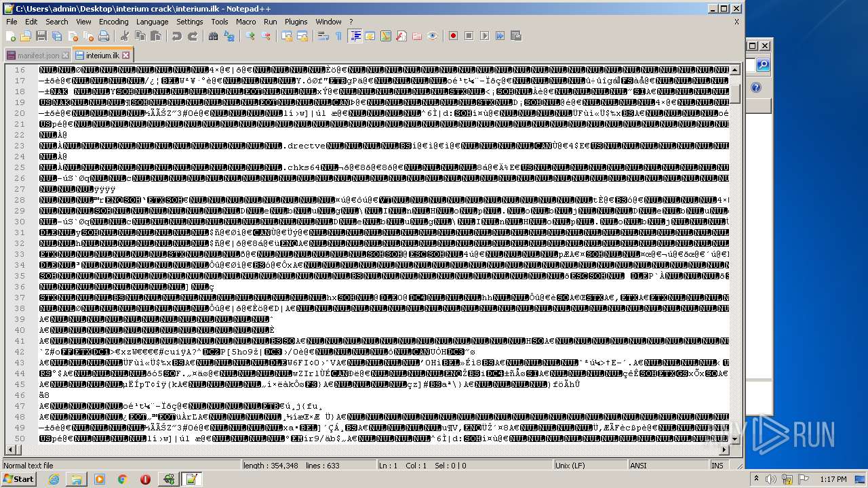868x488 pixels.
Task: Click the user defined language icon
Action: 370,36
